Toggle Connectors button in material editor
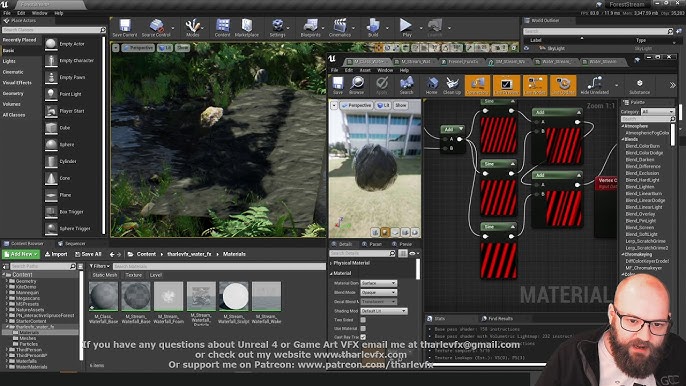 click(x=477, y=85)
